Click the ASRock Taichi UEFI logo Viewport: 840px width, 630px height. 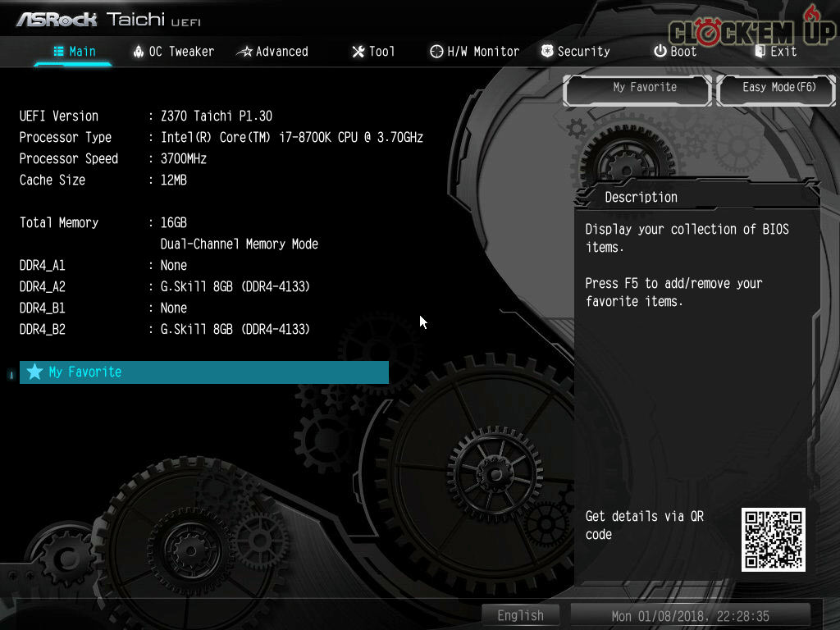(107, 19)
